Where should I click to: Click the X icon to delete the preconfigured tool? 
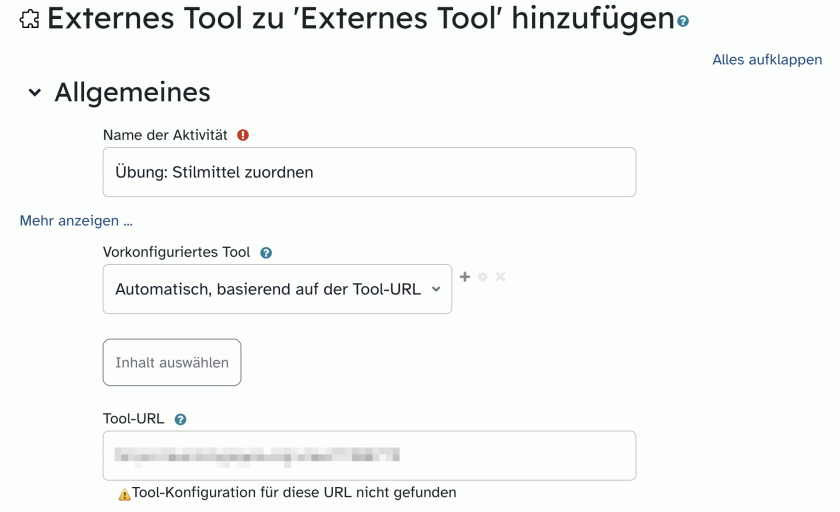500,277
